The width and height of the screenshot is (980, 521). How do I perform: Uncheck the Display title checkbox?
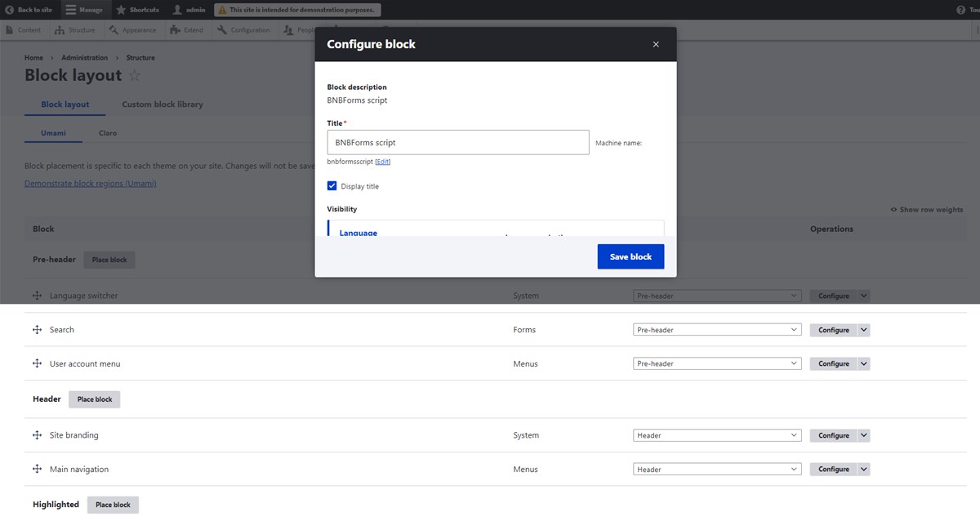point(332,186)
